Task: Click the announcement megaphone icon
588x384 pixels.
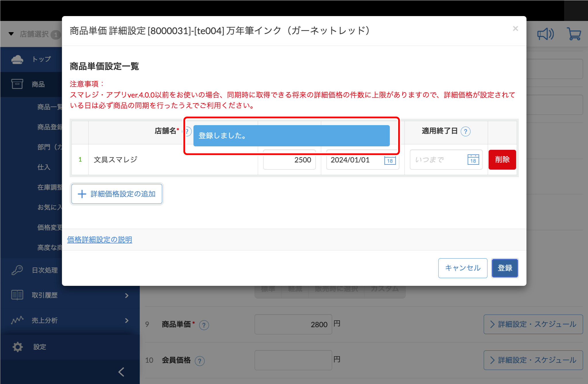Action: (x=546, y=34)
